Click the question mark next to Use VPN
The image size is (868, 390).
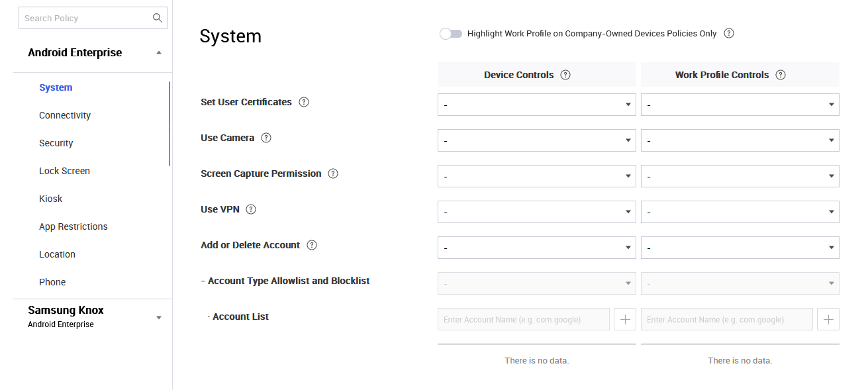(250, 209)
